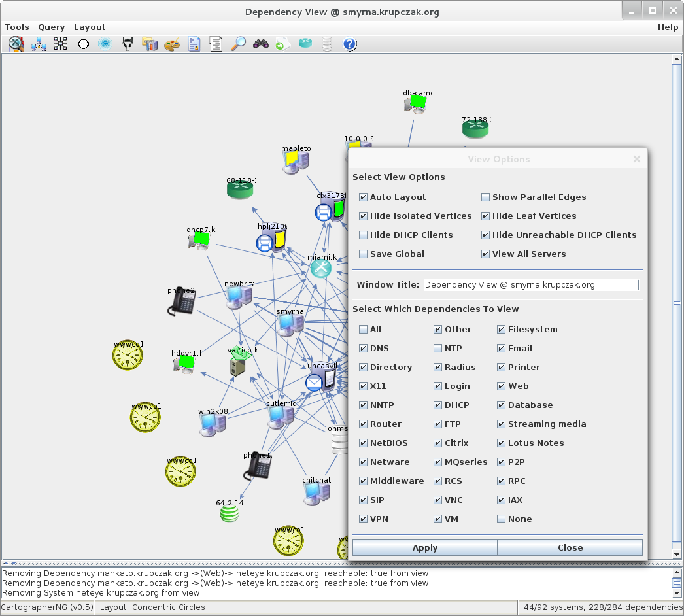Enable the Hide DHCP Clients checkbox

pos(364,235)
